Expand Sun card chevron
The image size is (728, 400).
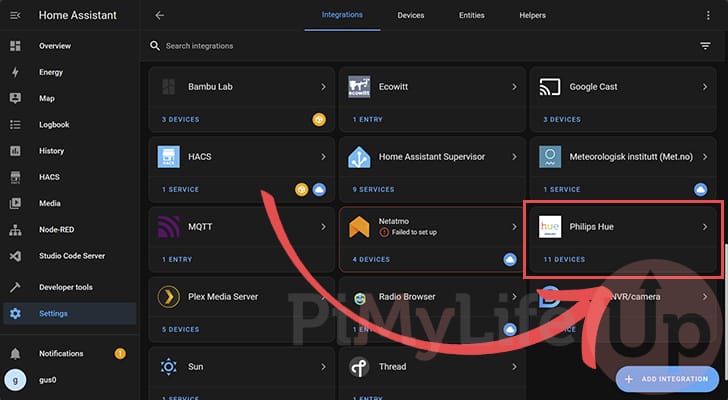coord(323,367)
